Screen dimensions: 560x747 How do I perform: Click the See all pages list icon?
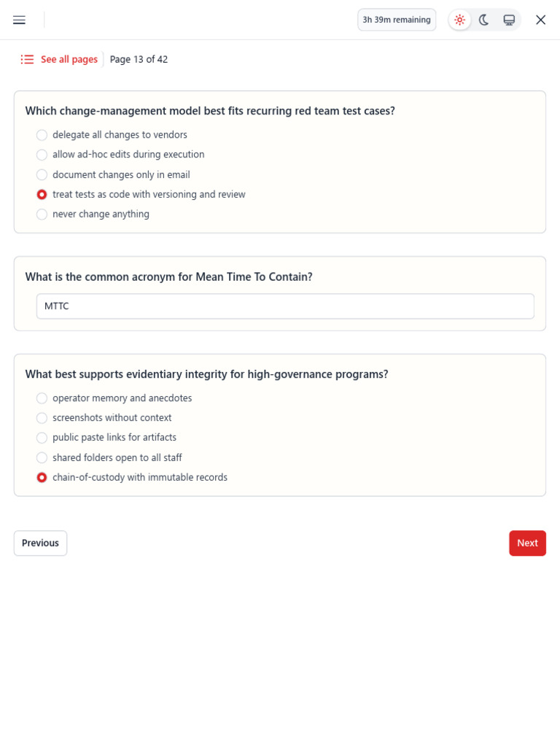tap(28, 60)
